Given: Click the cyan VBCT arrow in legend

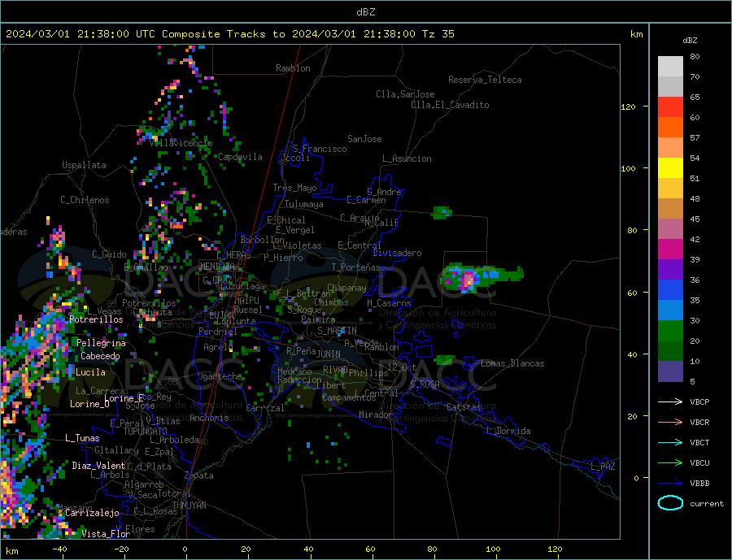Looking at the screenshot, I should point(670,442).
